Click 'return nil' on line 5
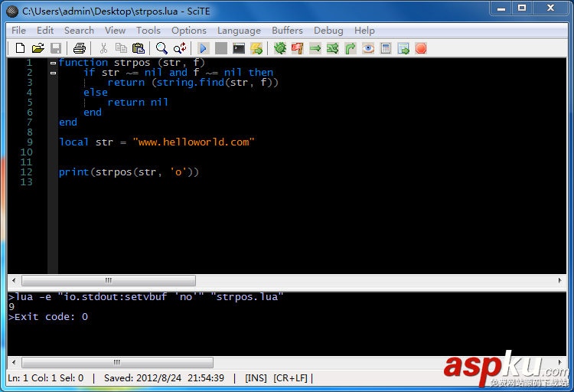 [138, 103]
